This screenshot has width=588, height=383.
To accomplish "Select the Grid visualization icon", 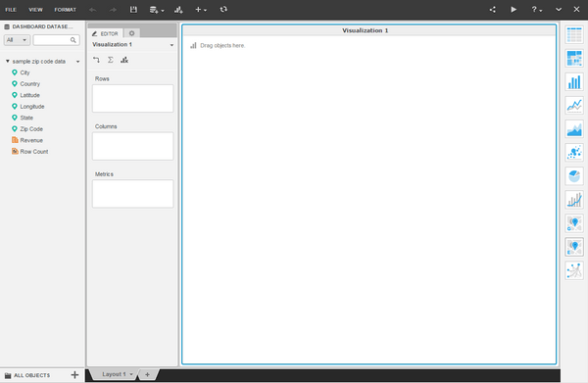I will 574,35.
